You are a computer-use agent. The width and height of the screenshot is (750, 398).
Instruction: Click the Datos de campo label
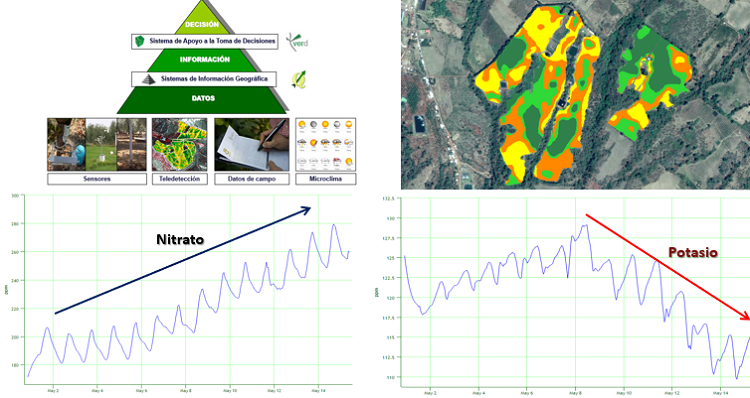click(x=252, y=179)
